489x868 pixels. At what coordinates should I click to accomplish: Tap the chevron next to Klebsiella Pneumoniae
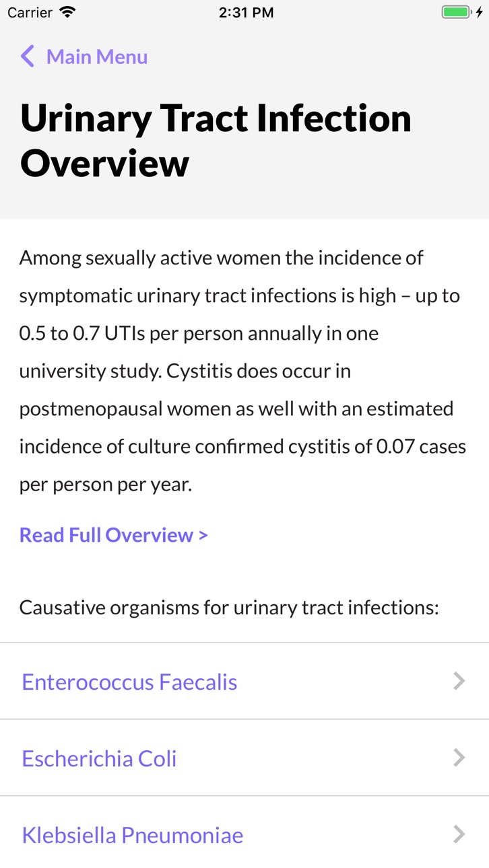coord(459,834)
